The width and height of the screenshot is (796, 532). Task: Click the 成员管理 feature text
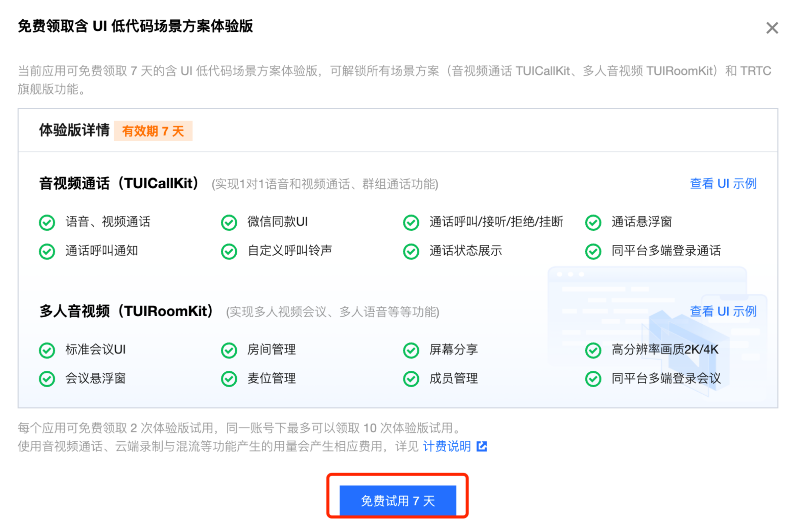[453, 378]
